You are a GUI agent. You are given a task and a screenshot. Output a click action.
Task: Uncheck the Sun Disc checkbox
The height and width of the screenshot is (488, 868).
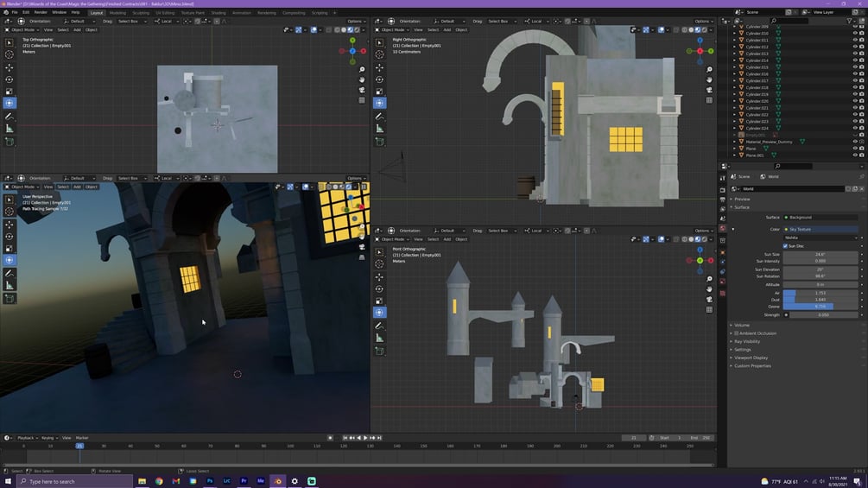(x=785, y=246)
